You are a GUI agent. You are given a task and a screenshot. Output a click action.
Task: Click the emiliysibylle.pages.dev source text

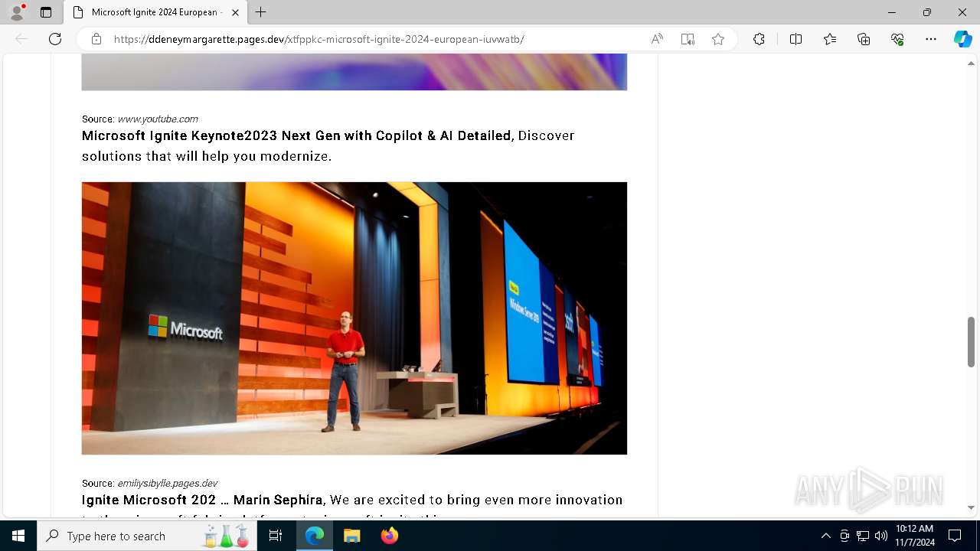(167, 483)
